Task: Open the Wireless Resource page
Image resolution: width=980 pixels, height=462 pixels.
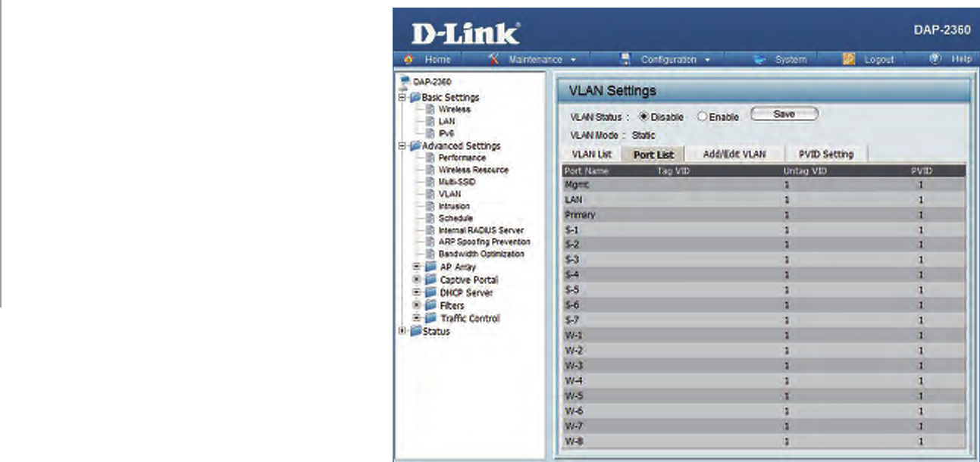Action: [x=474, y=170]
